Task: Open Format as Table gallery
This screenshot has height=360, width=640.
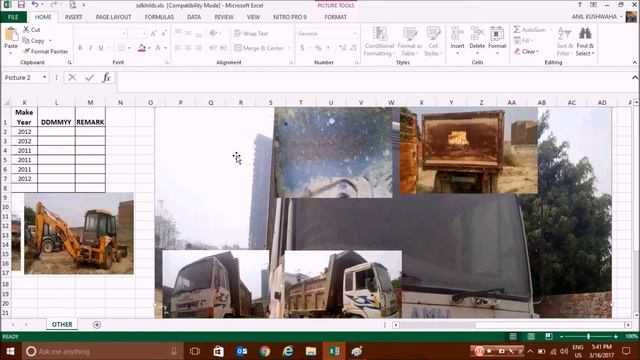Action: (x=409, y=41)
